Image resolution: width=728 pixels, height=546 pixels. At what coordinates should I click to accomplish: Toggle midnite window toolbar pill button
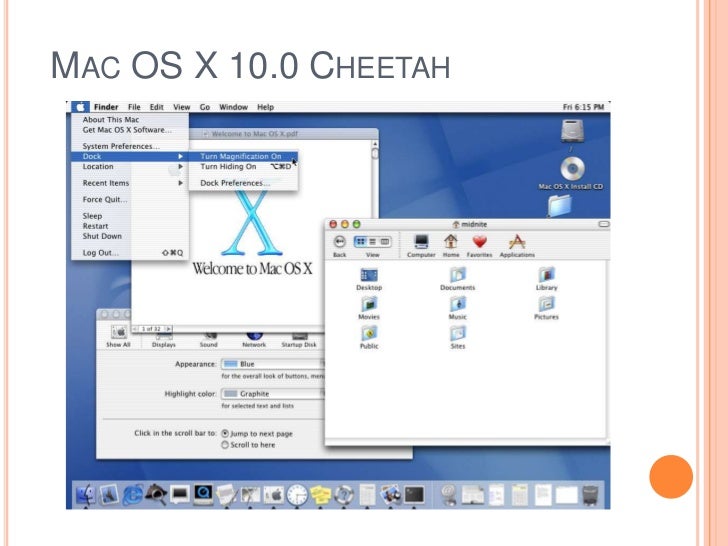tap(604, 224)
